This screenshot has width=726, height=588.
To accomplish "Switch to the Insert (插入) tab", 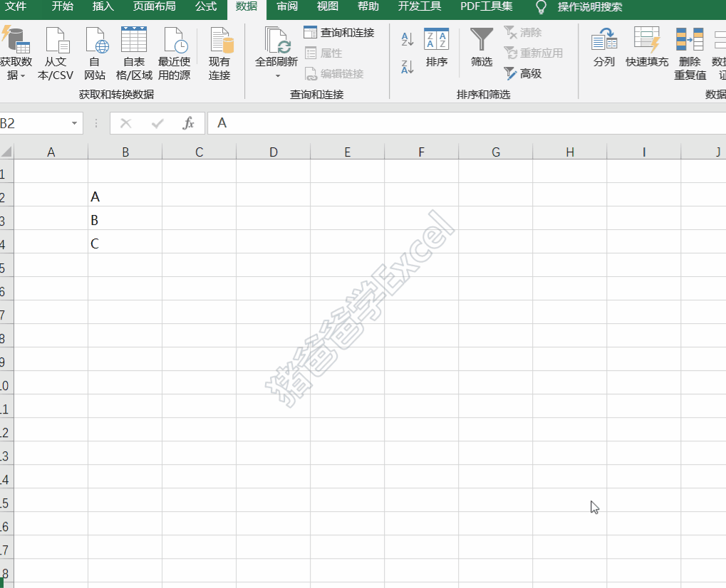I will (103, 6).
